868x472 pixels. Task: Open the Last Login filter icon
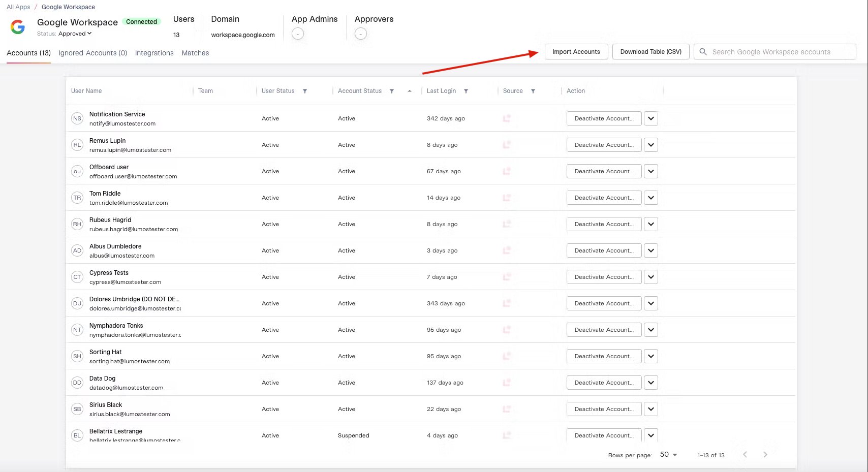click(x=466, y=91)
